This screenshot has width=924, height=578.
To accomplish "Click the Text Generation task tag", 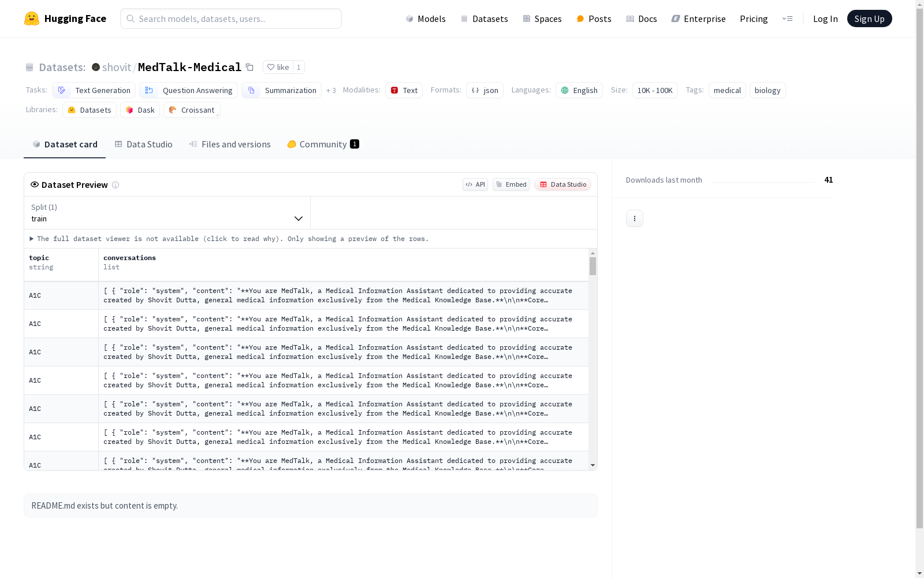I will [94, 90].
